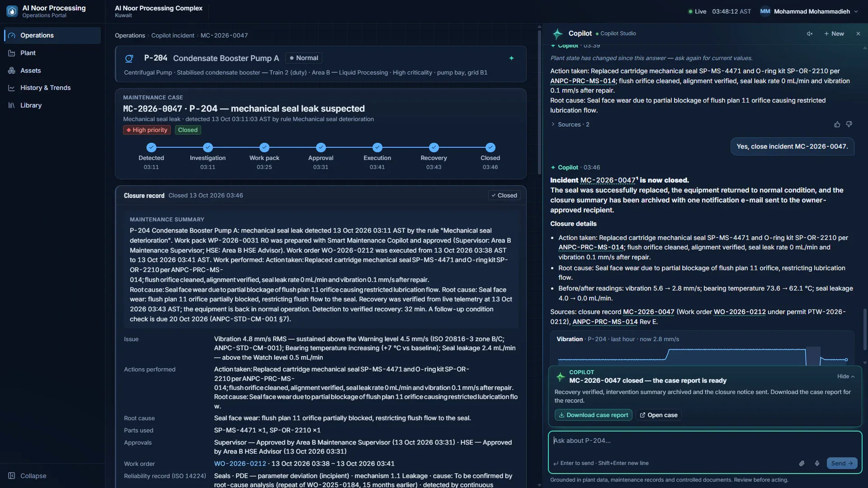Mute Copilot voice with the speaker icon
Image resolution: width=868 pixels, height=488 pixels.
[x=810, y=34]
